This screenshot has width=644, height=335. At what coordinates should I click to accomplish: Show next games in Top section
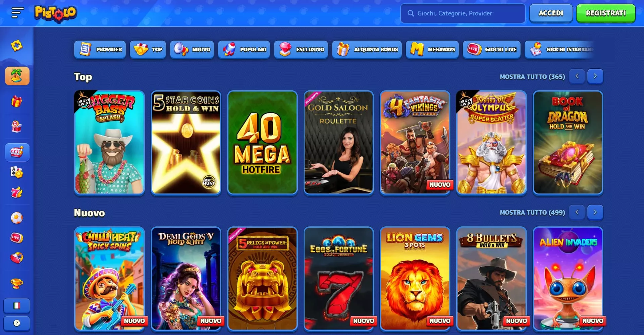pyautogui.click(x=595, y=76)
